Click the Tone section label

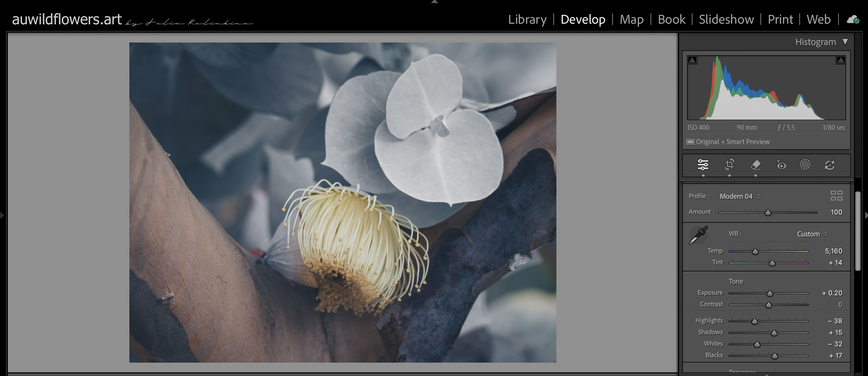click(x=736, y=281)
